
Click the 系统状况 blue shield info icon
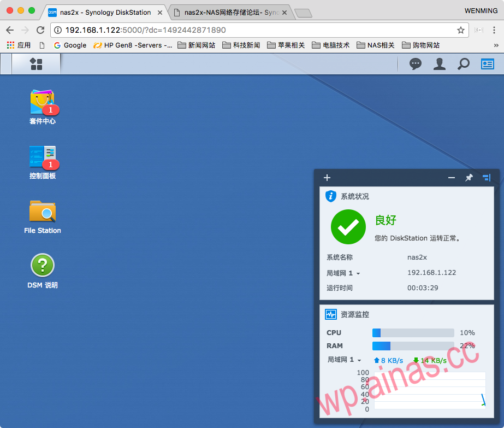click(331, 196)
